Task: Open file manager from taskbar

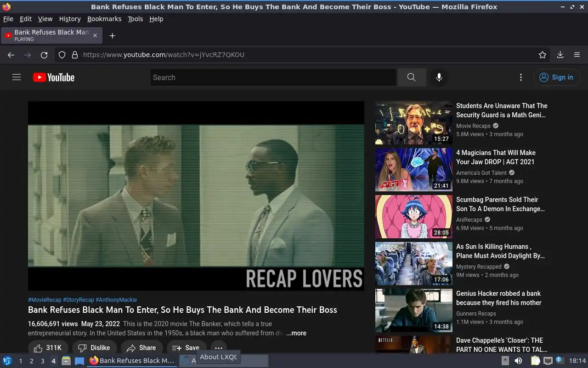Action: (66, 361)
